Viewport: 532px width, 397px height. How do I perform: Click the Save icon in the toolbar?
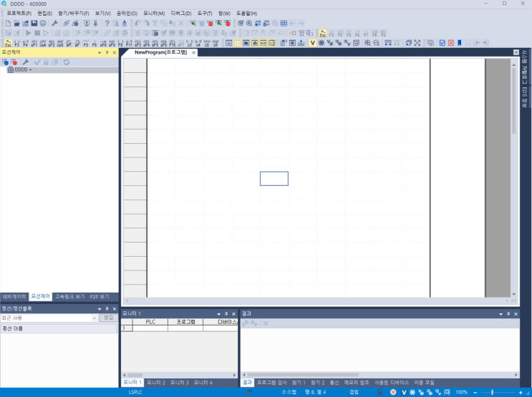point(34,24)
